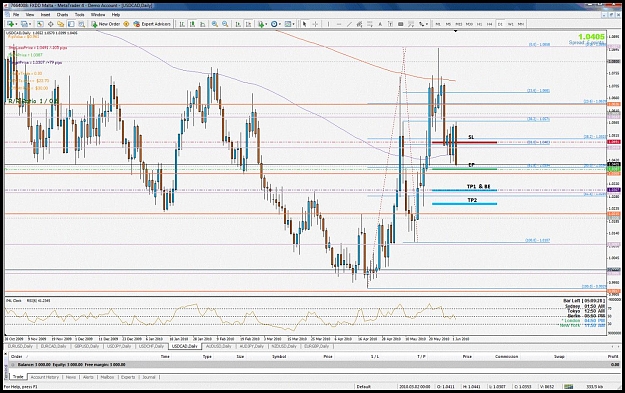625x393 pixels.
Task: Open the Help menu
Action: click(x=116, y=14)
